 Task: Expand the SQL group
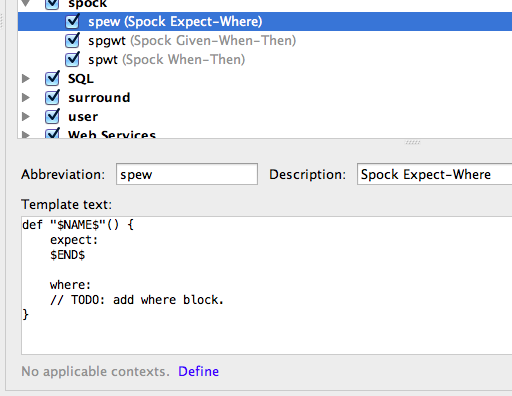click(26, 79)
